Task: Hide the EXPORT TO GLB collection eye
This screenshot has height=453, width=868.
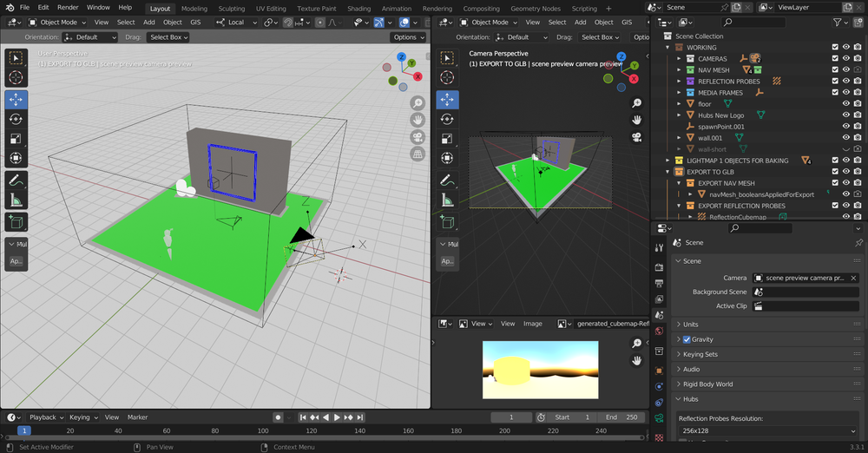Action: pyautogui.click(x=845, y=172)
